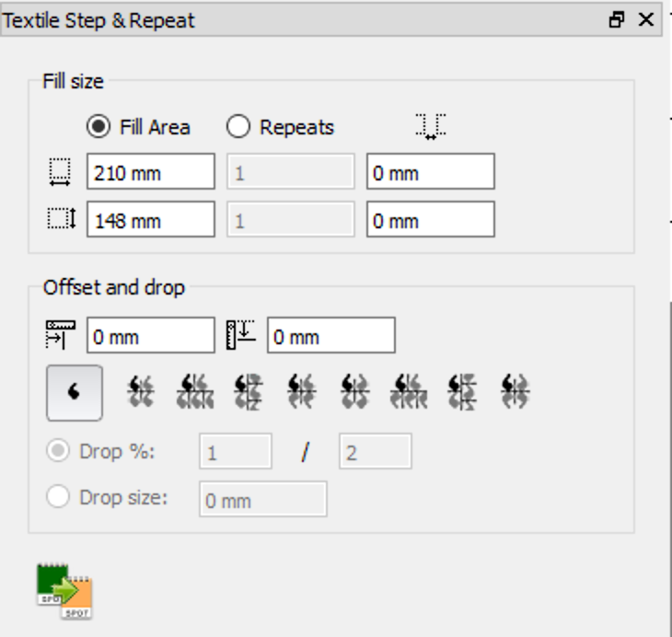The height and width of the screenshot is (637, 672).
Task: Choose the last mirror repeat pattern icon
Action: 516,392
